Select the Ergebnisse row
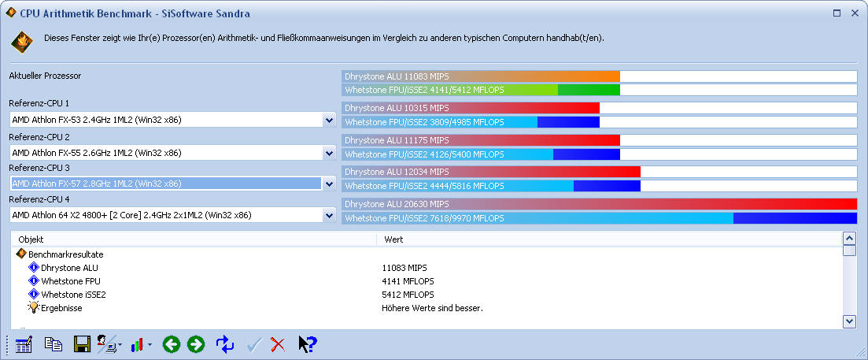868x360 pixels. pos(427,307)
